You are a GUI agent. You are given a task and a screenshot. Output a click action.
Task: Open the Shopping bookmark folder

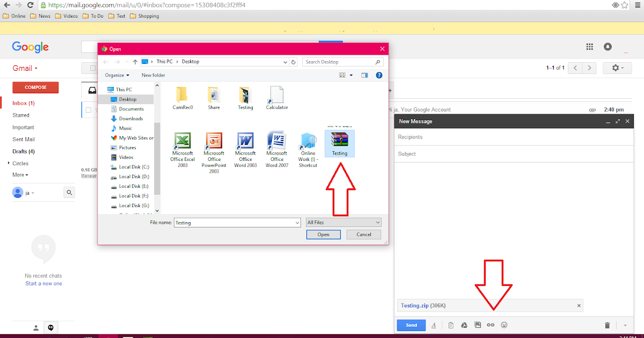click(145, 16)
